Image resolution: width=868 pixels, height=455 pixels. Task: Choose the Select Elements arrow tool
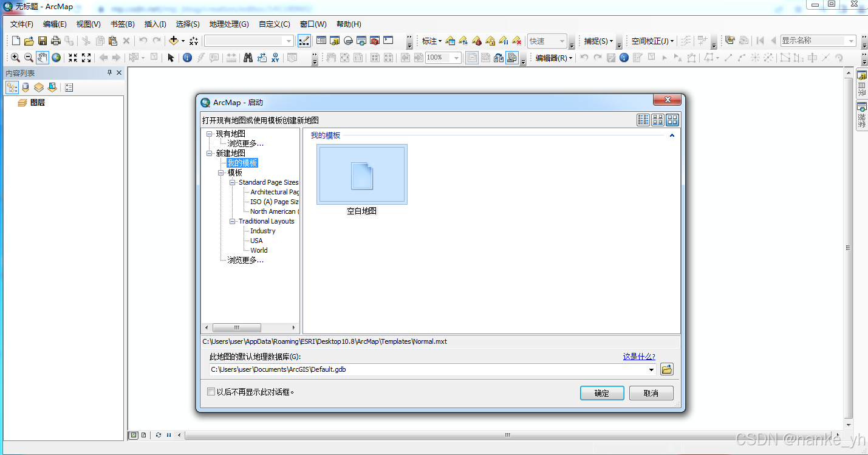171,58
